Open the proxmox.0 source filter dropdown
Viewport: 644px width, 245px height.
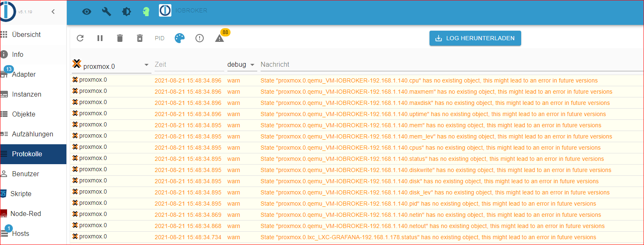pos(112,65)
